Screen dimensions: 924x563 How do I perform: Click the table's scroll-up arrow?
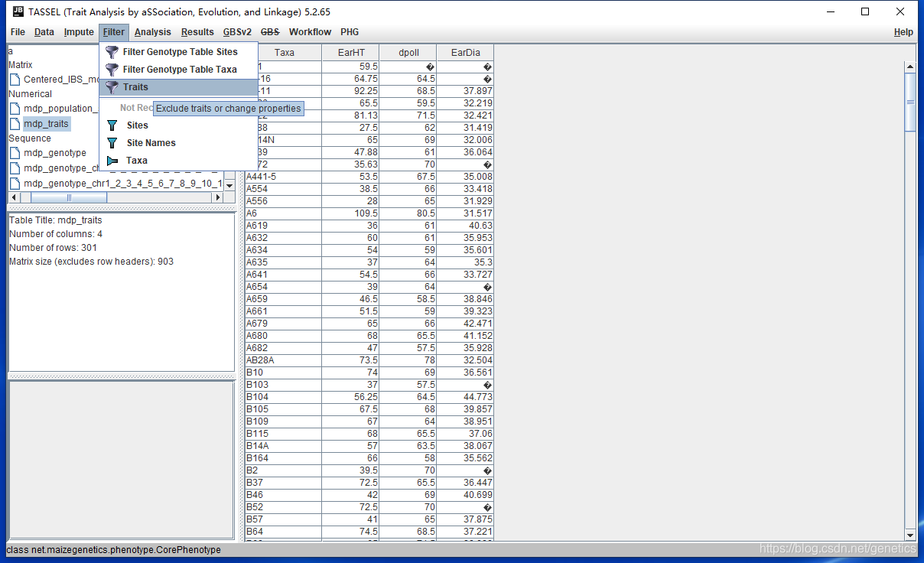point(910,67)
